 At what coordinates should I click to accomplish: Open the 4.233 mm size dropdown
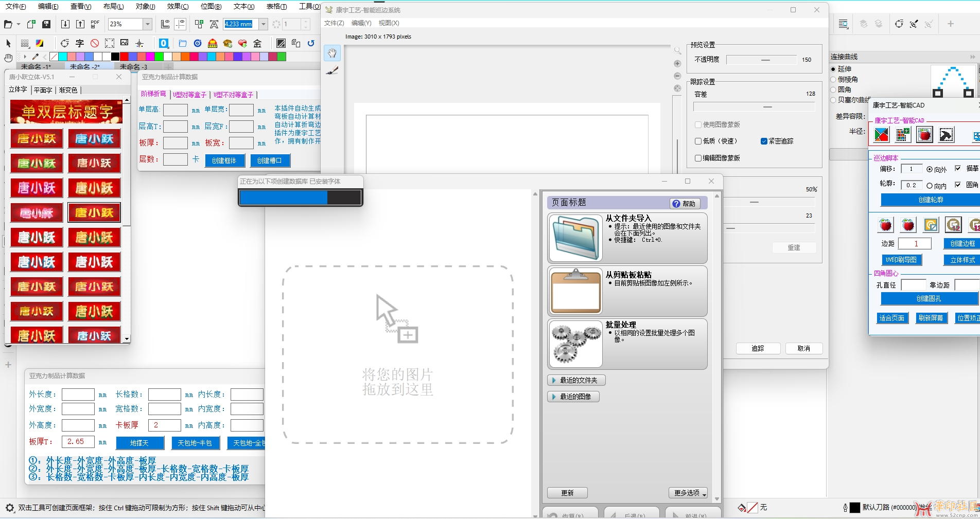click(x=264, y=24)
